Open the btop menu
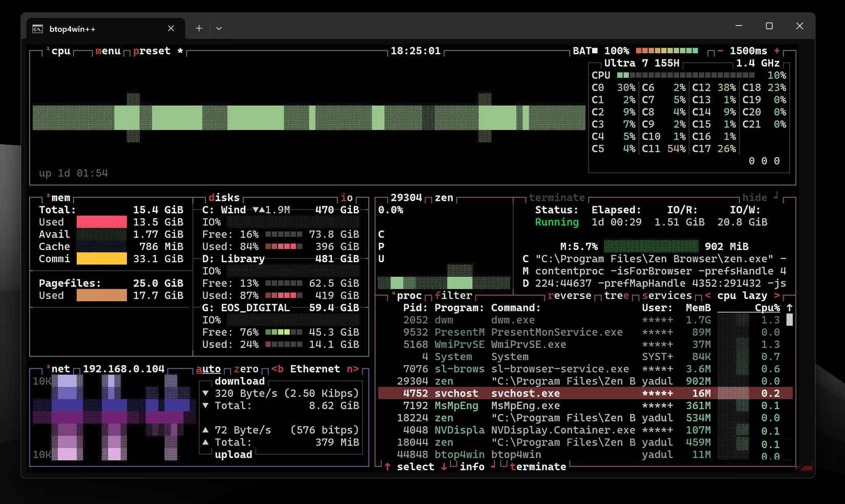 (108, 51)
